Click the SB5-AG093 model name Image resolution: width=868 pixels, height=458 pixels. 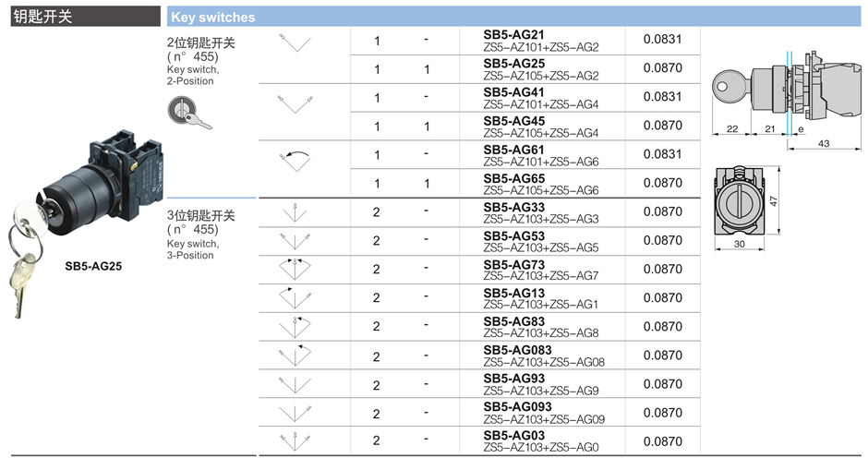[x=517, y=406]
